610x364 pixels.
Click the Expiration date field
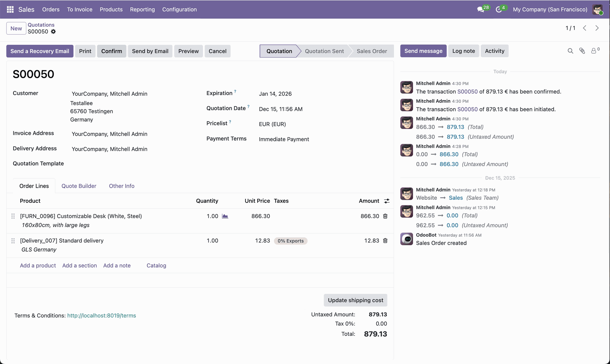[275, 94]
